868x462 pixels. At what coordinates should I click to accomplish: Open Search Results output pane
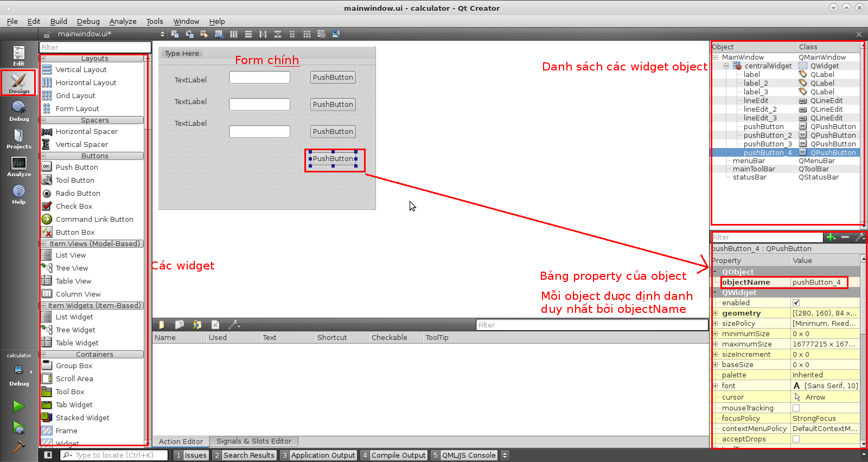pos(244,455)
